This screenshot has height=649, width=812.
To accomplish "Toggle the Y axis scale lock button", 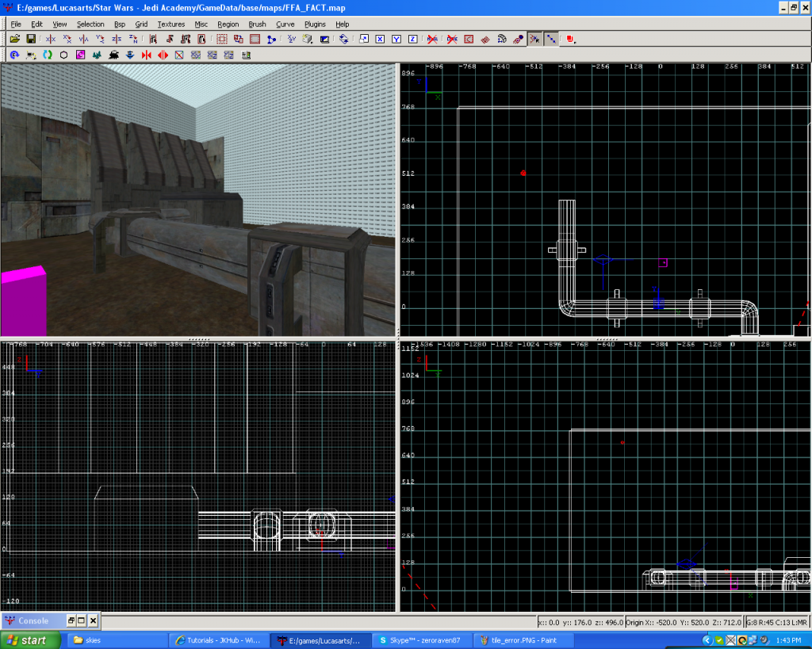I will pos(396,39).
